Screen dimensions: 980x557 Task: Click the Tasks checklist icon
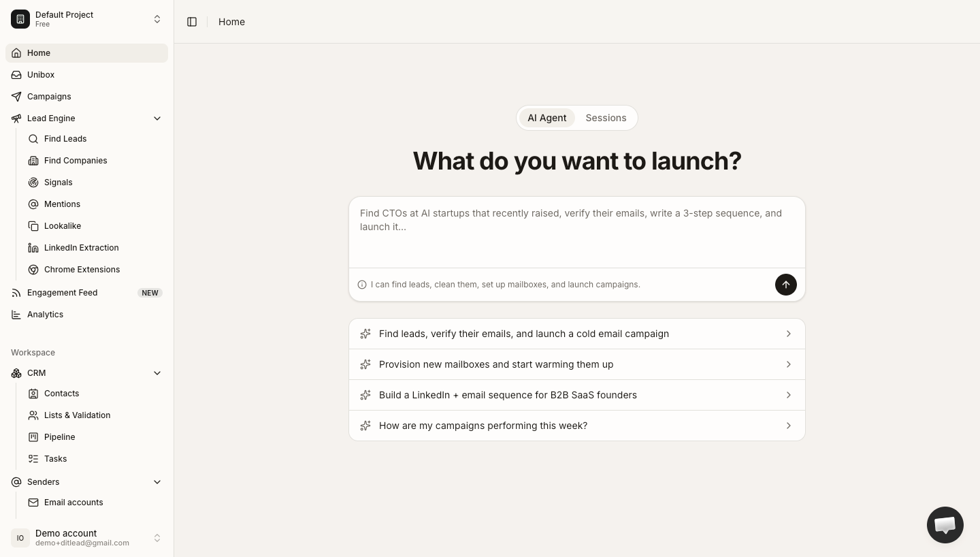(33, 459)
